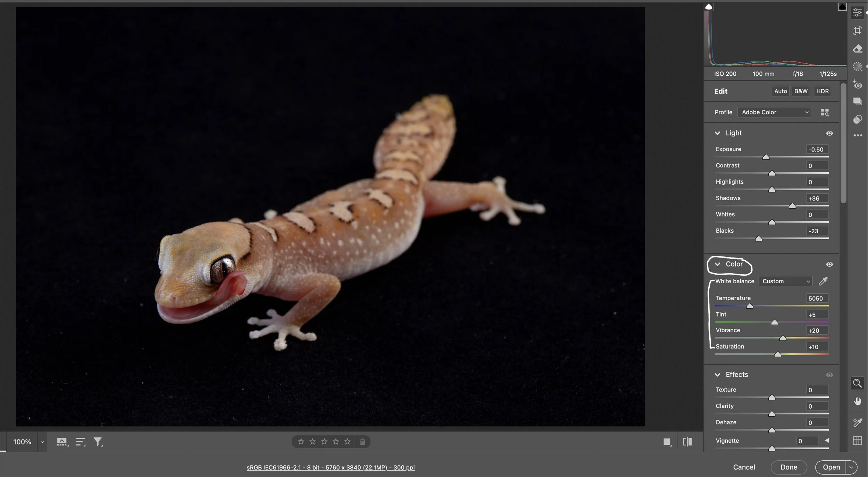Open the Masking tool
The height and width of the screenshot is (477, 868).
[858, 67]
